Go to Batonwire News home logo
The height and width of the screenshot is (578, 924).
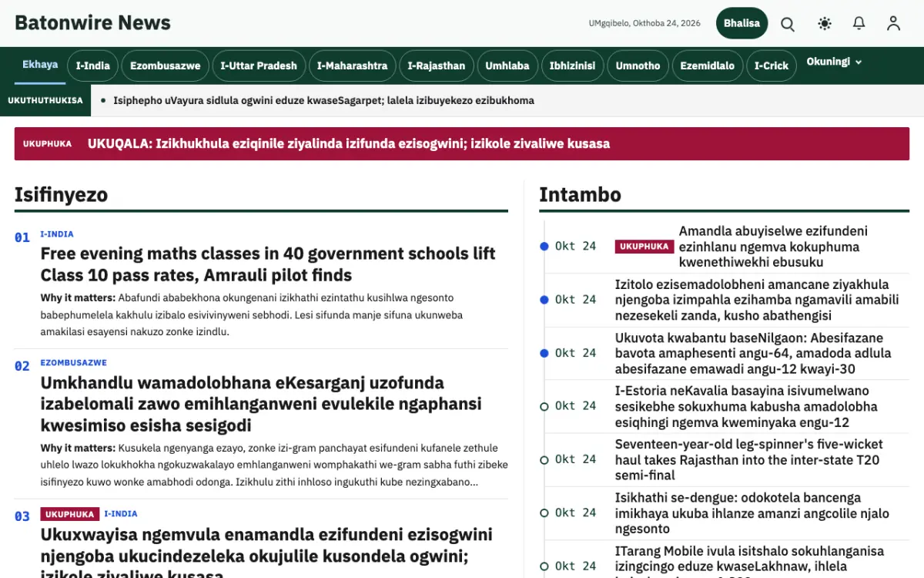(92, 23)
